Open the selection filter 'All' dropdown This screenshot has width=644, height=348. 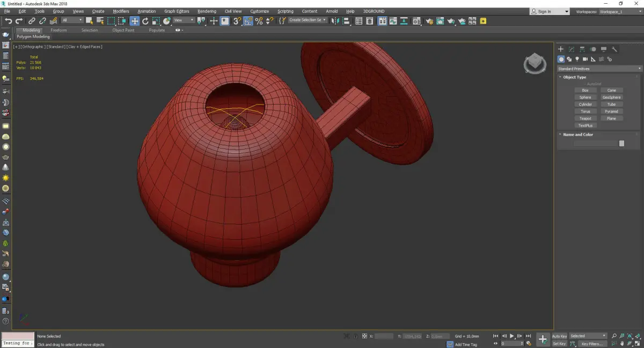pyautogui.click(x=72, y=20)
